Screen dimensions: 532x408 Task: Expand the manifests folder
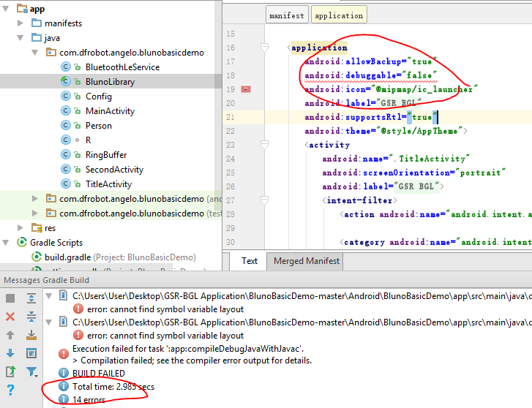tap(20, 23)
